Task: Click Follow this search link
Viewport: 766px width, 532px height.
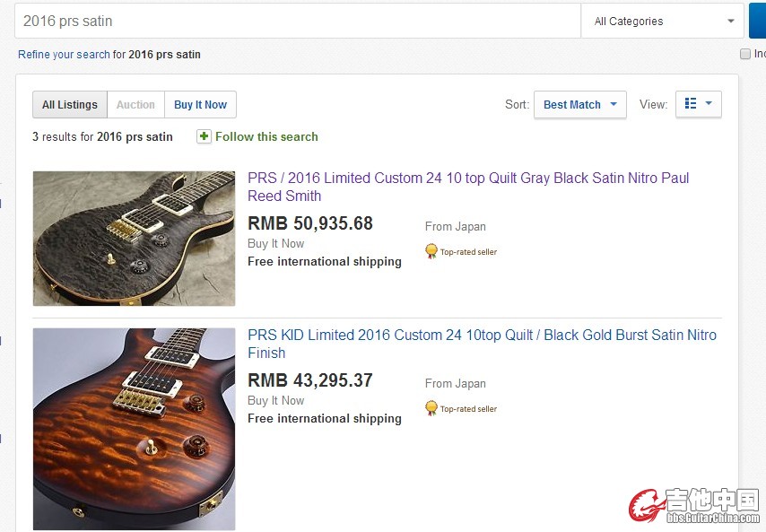Action: pos(266,136)
